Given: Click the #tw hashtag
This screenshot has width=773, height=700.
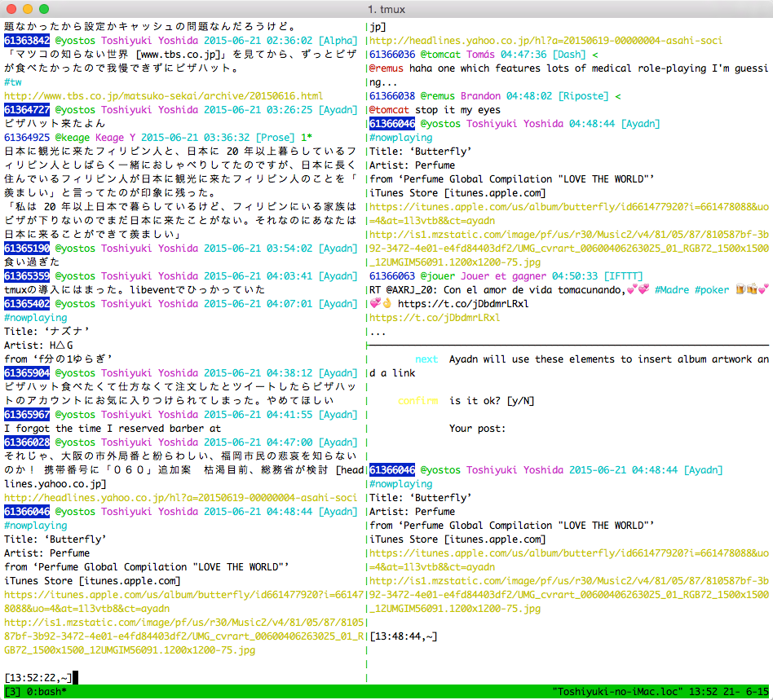Looking at the screenshot, I should pyautogui.click(x=13, y=81).
